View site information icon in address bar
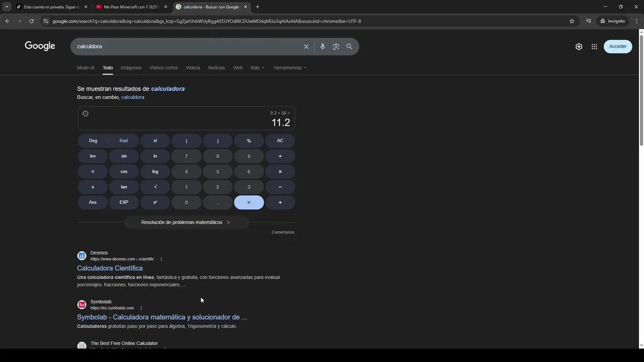The height and width of the screenshot is (362, 644). [x=46, y=21]
